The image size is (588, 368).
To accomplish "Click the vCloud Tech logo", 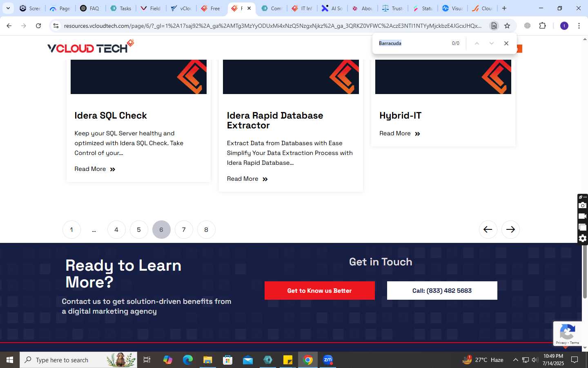I will [x=91, y=47].
